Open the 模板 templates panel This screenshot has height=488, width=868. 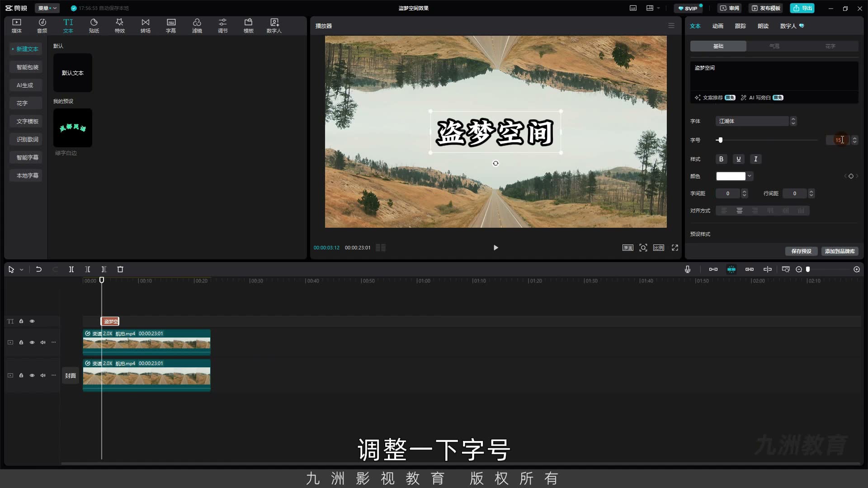249,26
